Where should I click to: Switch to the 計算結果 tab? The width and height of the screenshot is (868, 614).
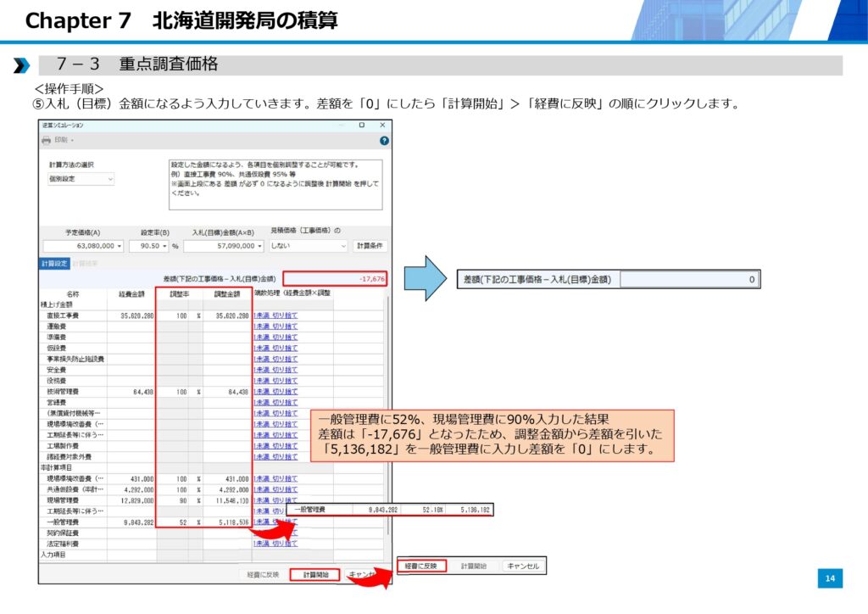pyautogui.click(x=84, y=264)
